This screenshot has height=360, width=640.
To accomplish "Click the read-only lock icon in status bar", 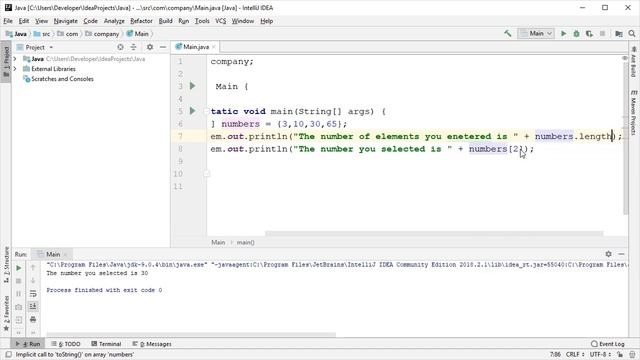I will (620, 354).
